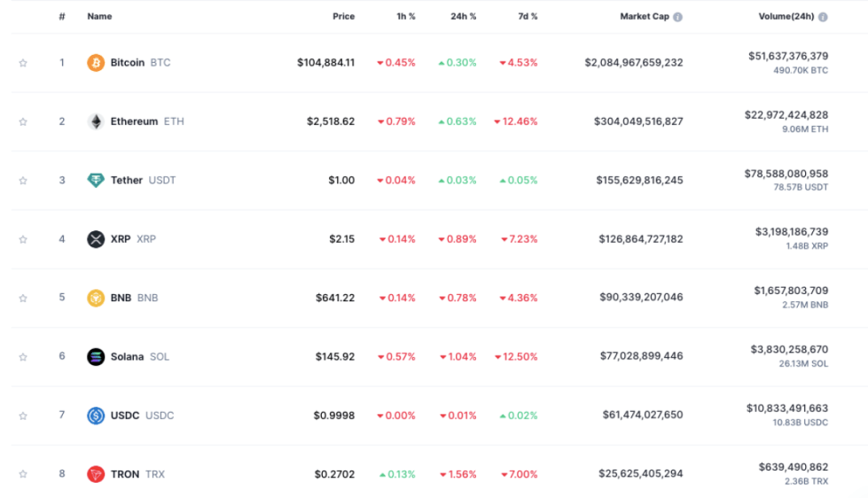868x498 pixels.
Task: Click Solana price $145.92
Action: (x=335, y=356)
